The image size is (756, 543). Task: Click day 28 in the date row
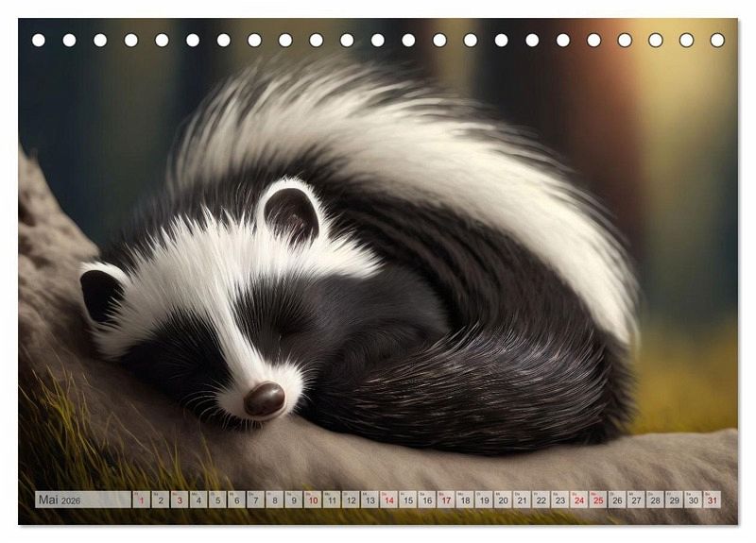click(x=655, y=501)
